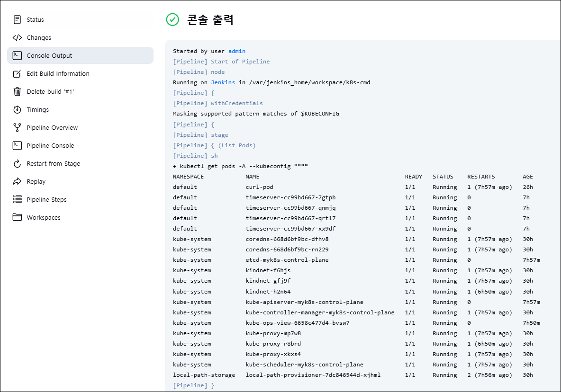The width and height of the screenshot is (561, 392).
Task: Click the RESTARTS column header text
Action: tap(481, 177)
